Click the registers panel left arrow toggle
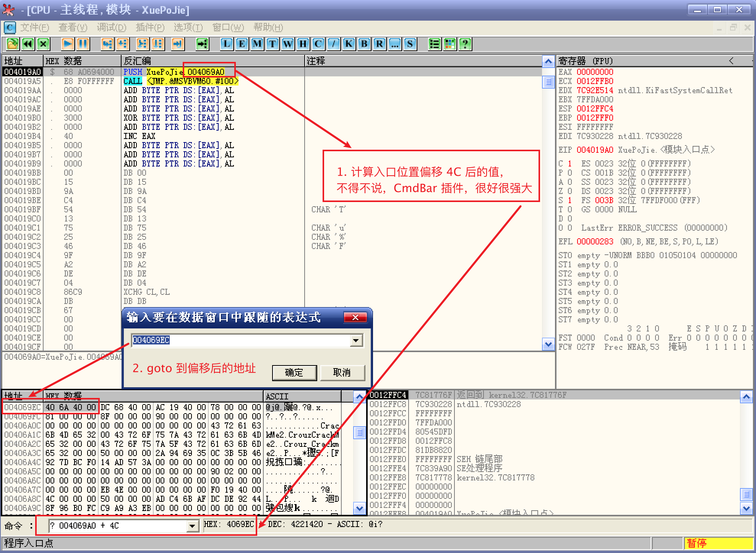 [x=731, y=61]
